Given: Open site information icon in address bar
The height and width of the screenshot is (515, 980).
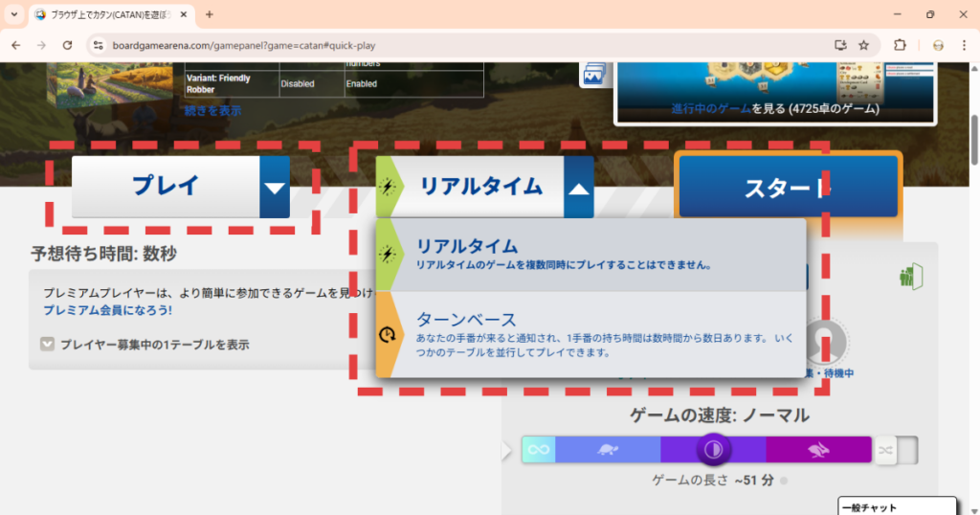Looking at the screenshot, I should [x=99, y=45].
